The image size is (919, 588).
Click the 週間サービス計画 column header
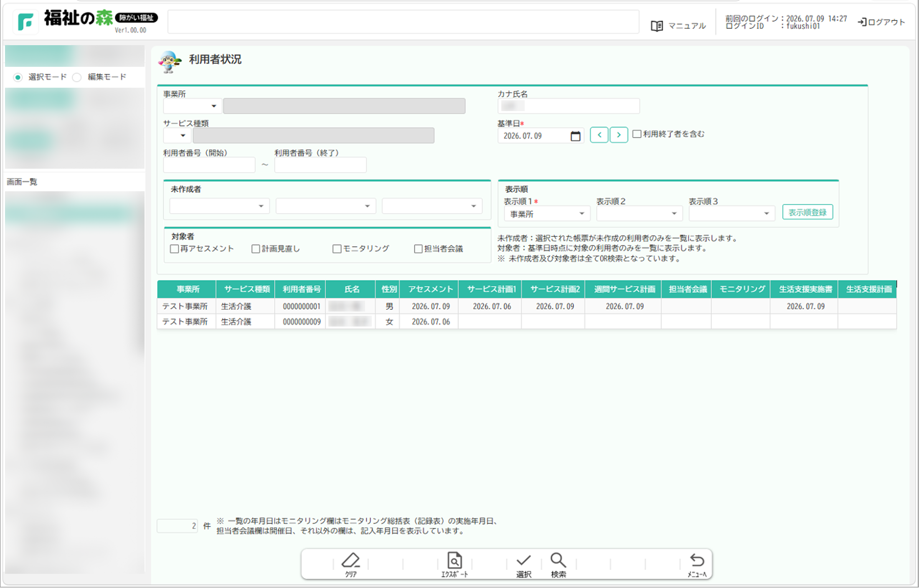click(623, 289)
